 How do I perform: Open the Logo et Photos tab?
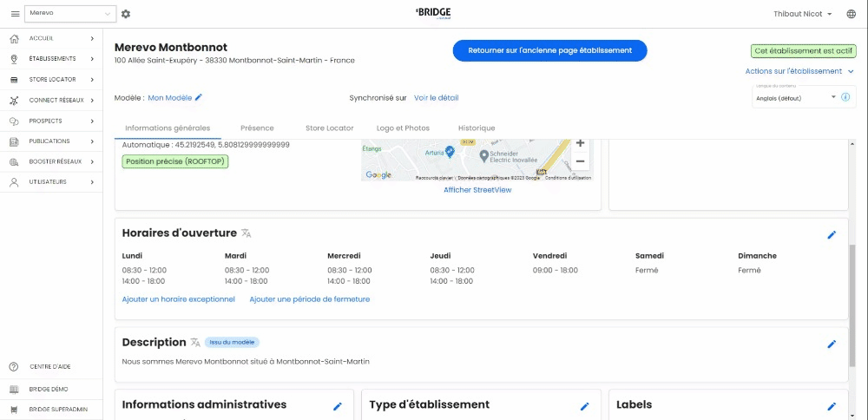403,128
